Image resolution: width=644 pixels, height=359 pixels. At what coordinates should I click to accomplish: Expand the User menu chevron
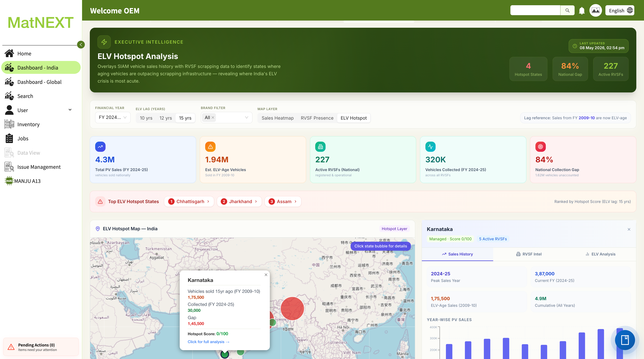click(x=70, y=110)
